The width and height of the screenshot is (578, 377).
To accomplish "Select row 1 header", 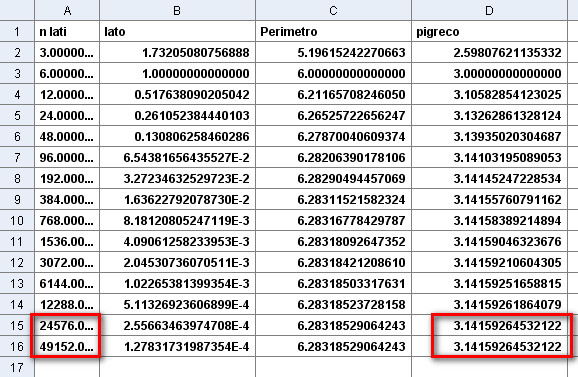I will pyautogui.click(x=17, y=31).
